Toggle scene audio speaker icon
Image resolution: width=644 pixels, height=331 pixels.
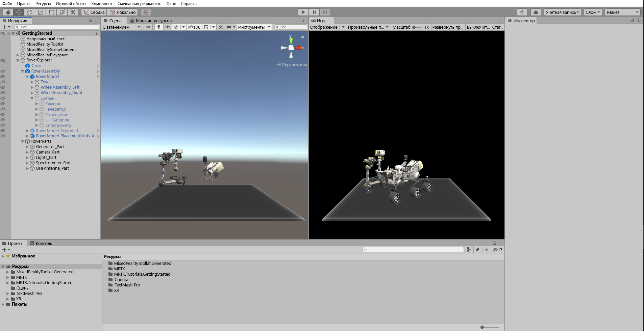pos(168,27)
